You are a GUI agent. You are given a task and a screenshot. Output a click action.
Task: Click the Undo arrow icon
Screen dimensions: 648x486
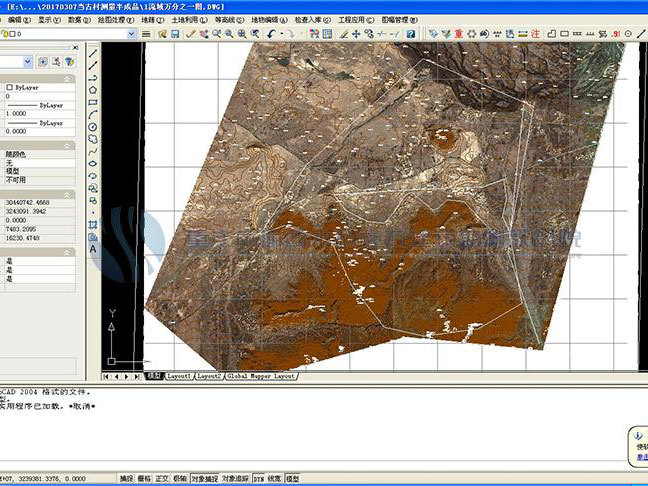pyautogui.click(x=271, y=34)
